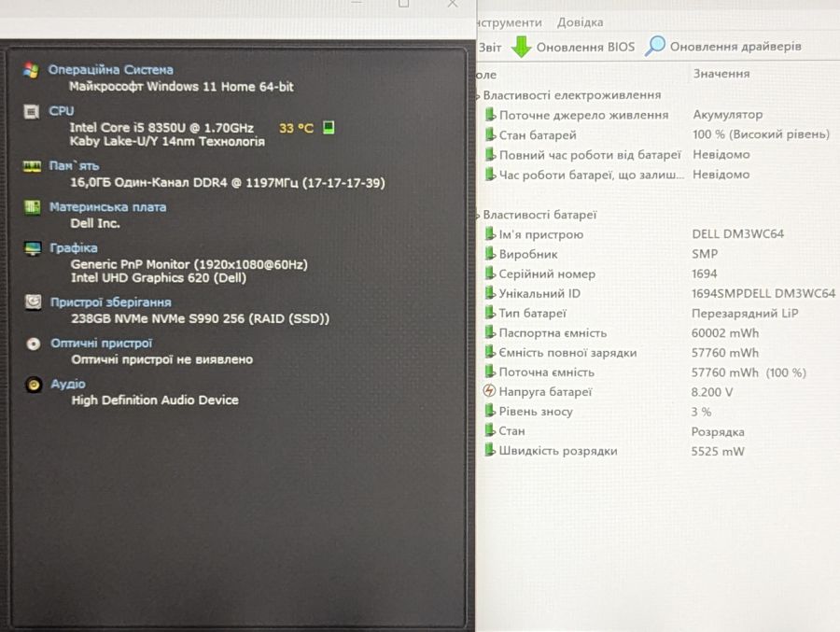Select the 3 % wear level value
The image size is (840, 632).
click(x=701, y=412)
